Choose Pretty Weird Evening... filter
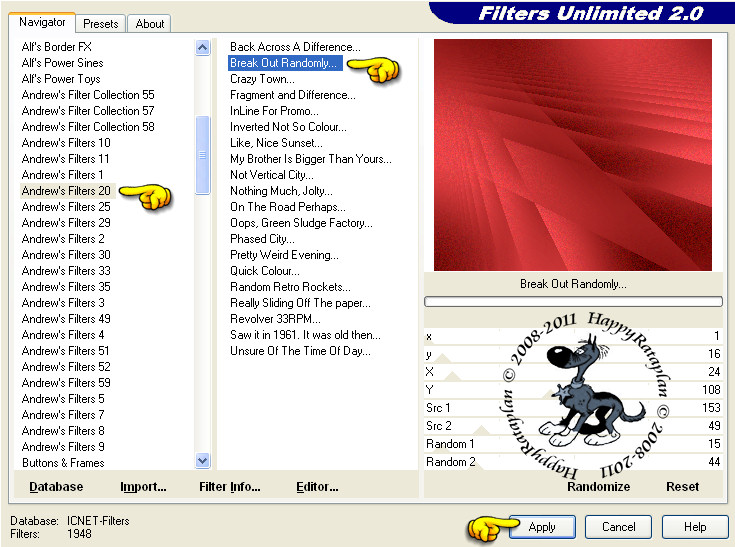This screenshot has width=735, height=547. [x=284, y=255]
